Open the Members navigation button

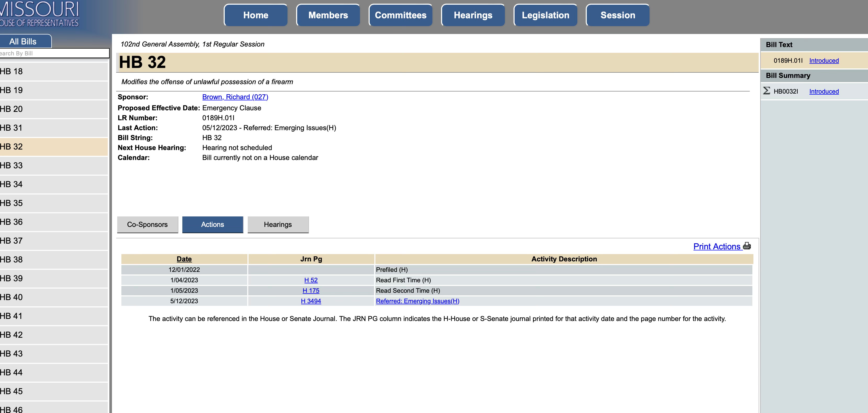tap(328, 15)
